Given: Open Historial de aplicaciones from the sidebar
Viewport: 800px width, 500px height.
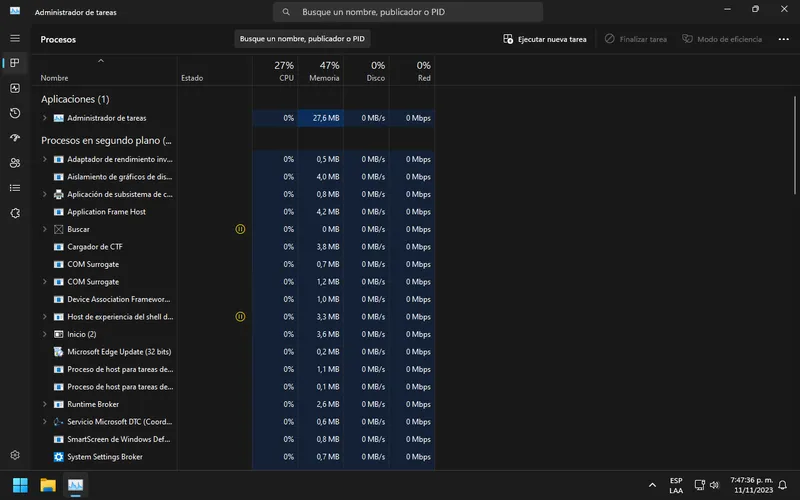Looking at the screenshot, I should (15, 113).
